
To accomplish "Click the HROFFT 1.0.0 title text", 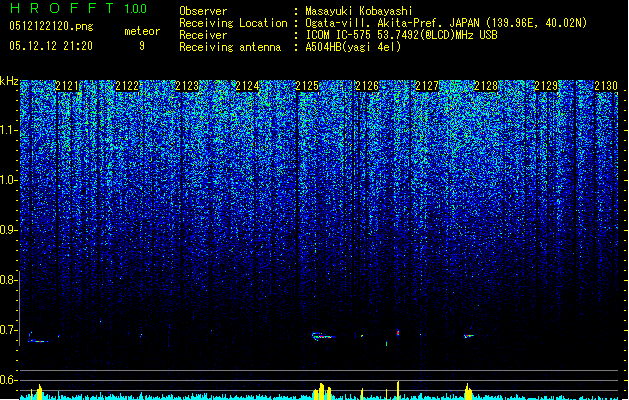I will (79, 8).
